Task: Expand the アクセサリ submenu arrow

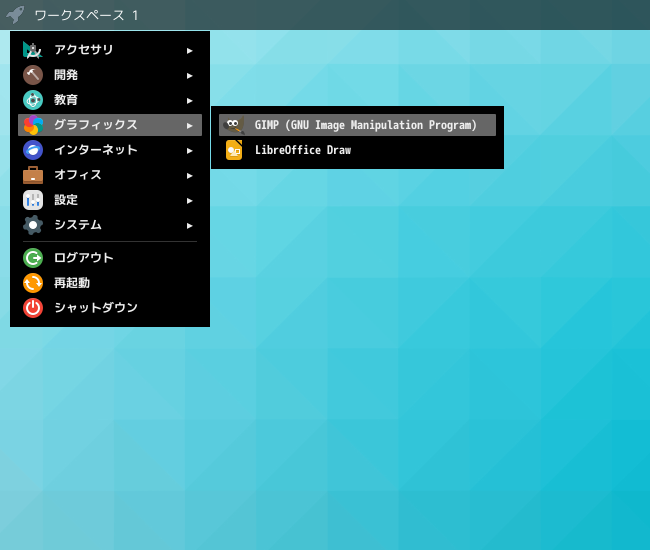Action: point(189,51)
